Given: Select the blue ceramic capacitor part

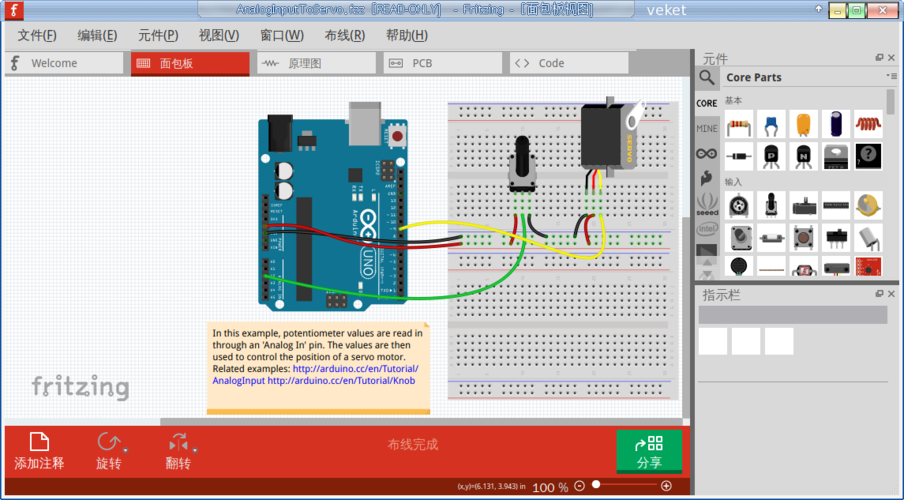Looking at the screenshot, I should pos(771,125).
